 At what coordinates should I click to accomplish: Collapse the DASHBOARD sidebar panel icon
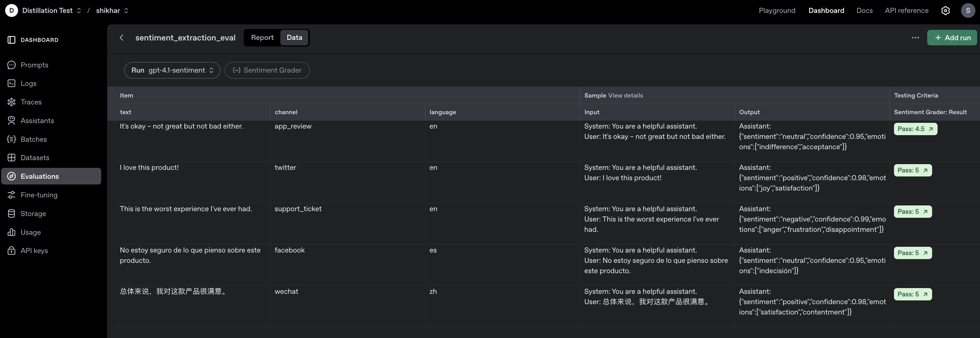(11, 40)
